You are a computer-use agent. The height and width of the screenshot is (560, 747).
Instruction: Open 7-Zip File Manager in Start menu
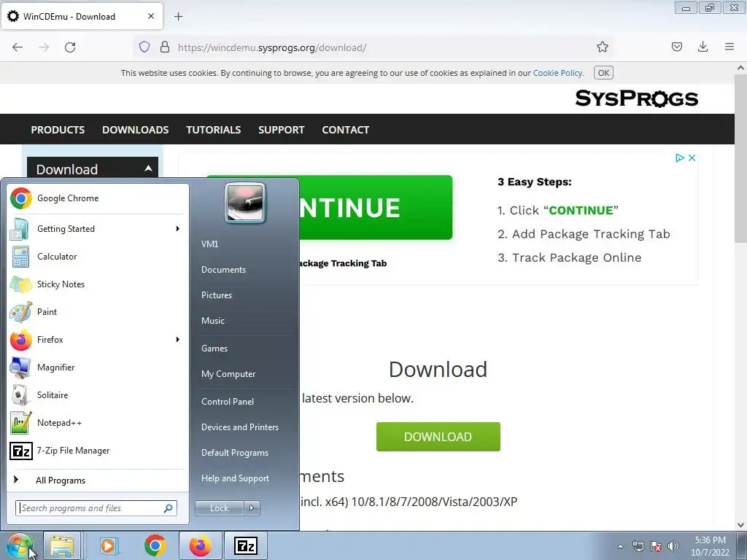click(98, 450)
